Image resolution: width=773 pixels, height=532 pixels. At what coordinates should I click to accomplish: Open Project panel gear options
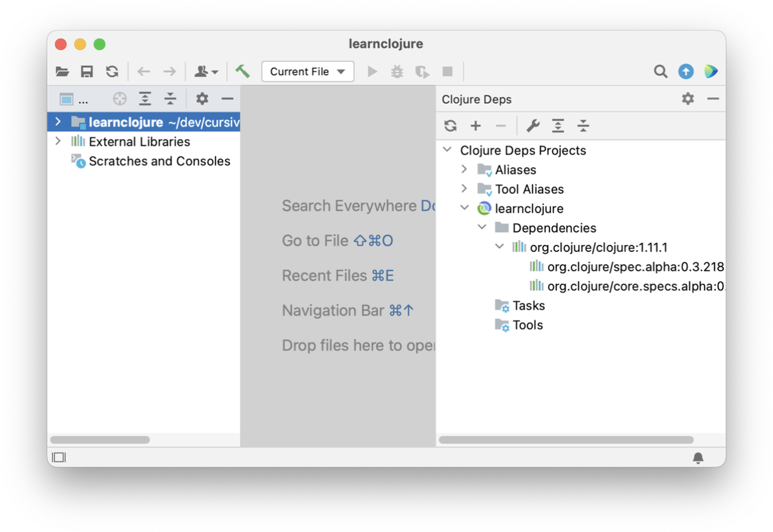point(202,99)
